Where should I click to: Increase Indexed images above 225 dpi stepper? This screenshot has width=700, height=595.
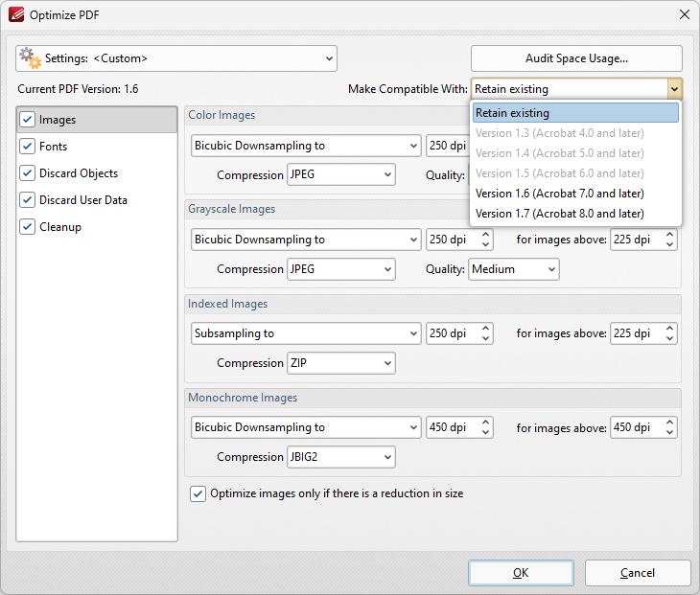(x=669, y=329)
